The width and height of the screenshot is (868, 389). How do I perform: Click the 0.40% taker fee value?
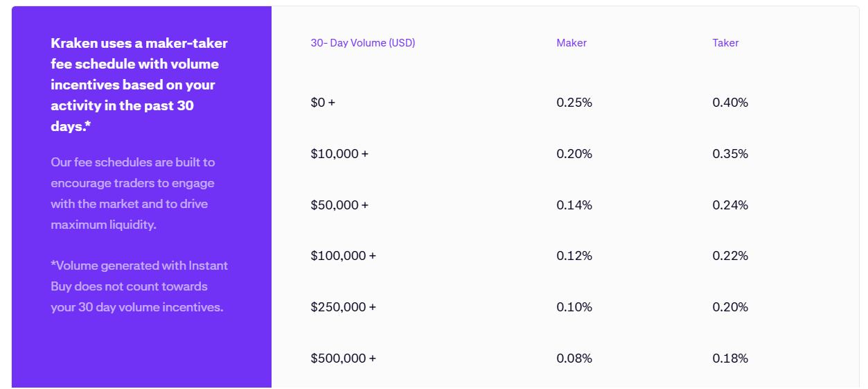click(730, 103)
